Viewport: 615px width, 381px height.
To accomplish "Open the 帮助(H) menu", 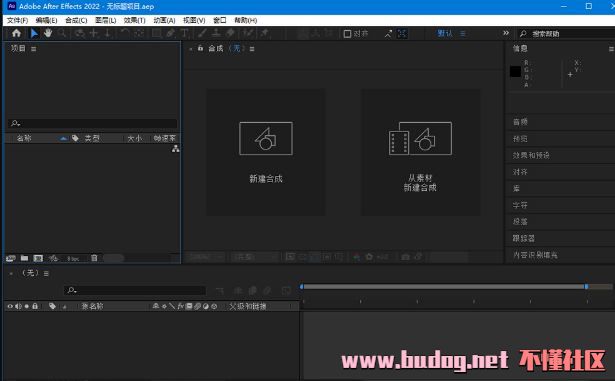I will click(246, 20).
